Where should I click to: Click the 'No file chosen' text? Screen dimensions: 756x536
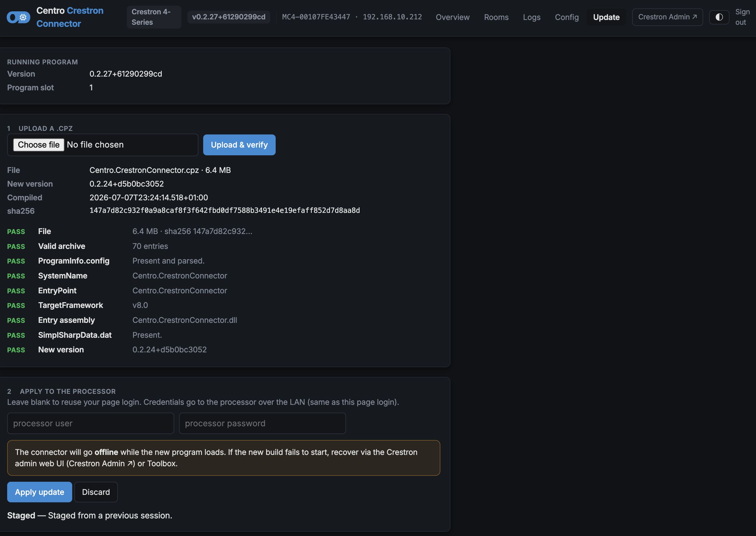point(95,145)
